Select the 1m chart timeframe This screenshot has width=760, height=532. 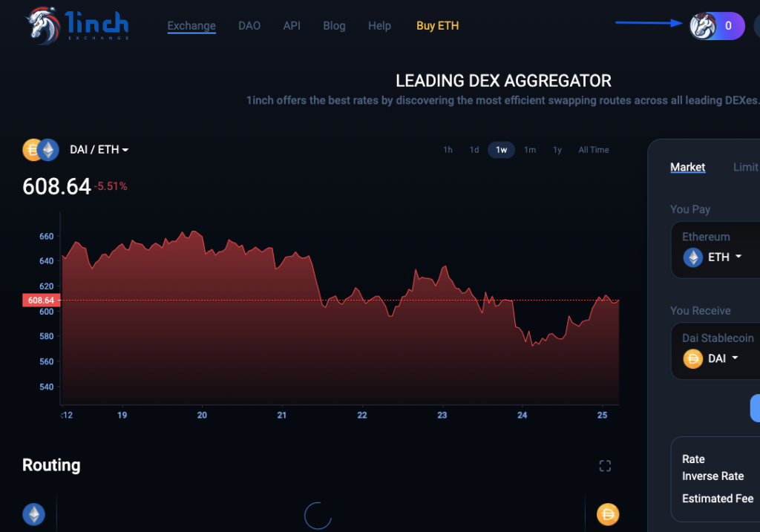530,150
